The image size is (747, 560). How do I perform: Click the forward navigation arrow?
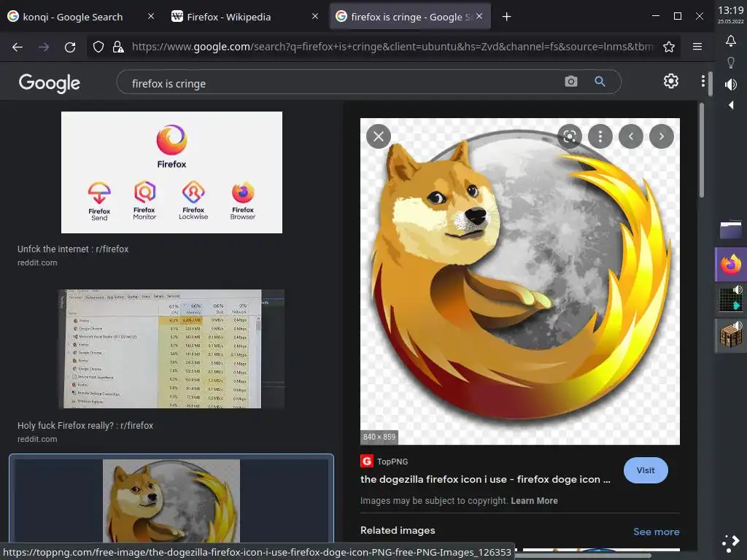pos(44,47)
